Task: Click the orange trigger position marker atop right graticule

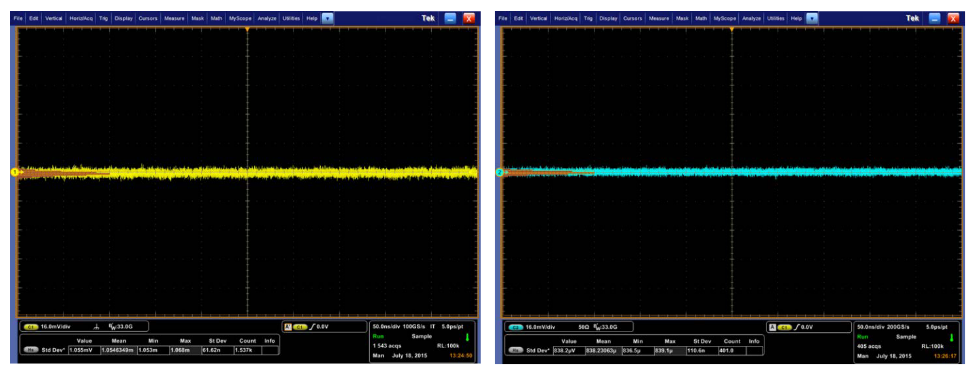Action: [731, 29]
